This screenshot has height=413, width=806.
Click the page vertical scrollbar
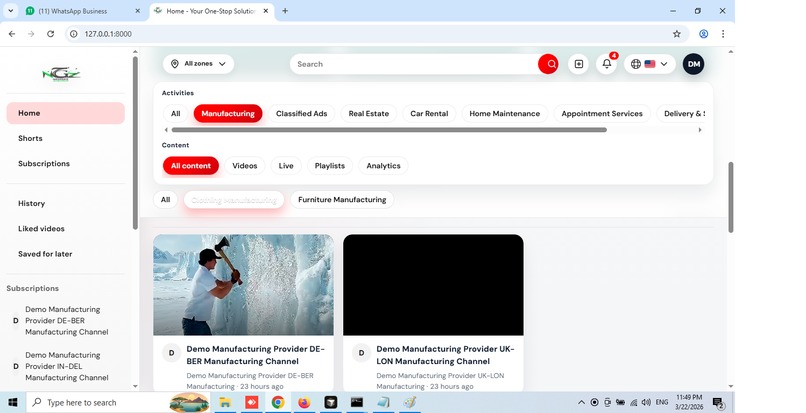point(730,197)
